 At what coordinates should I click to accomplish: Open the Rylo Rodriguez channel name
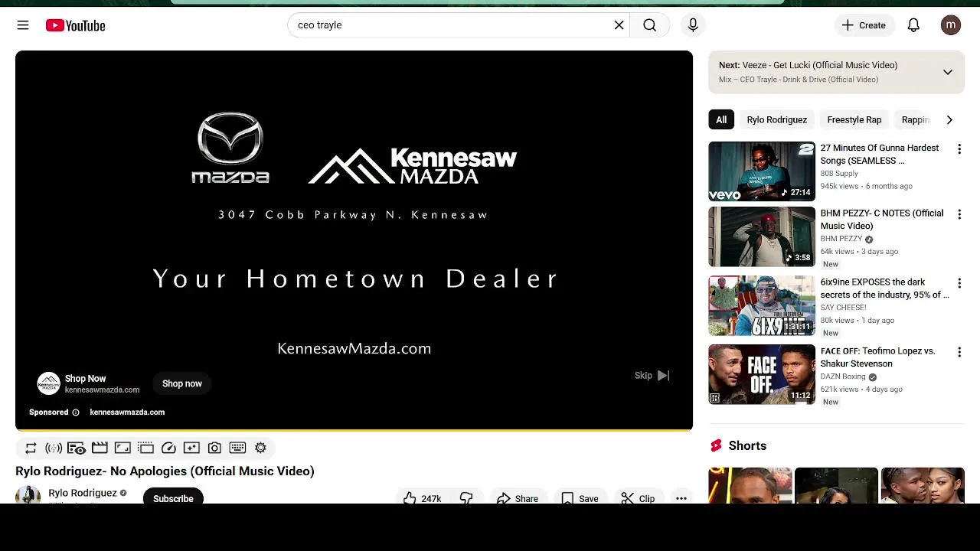83,493
